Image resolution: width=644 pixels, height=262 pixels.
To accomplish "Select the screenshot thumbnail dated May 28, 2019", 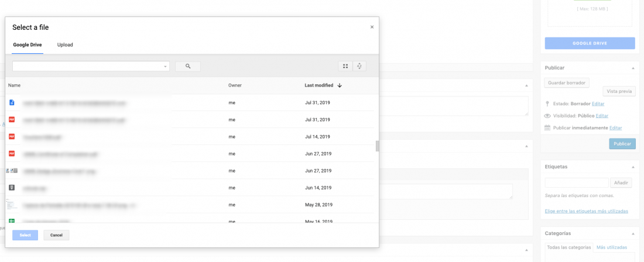I will click(x=12, y=205).
